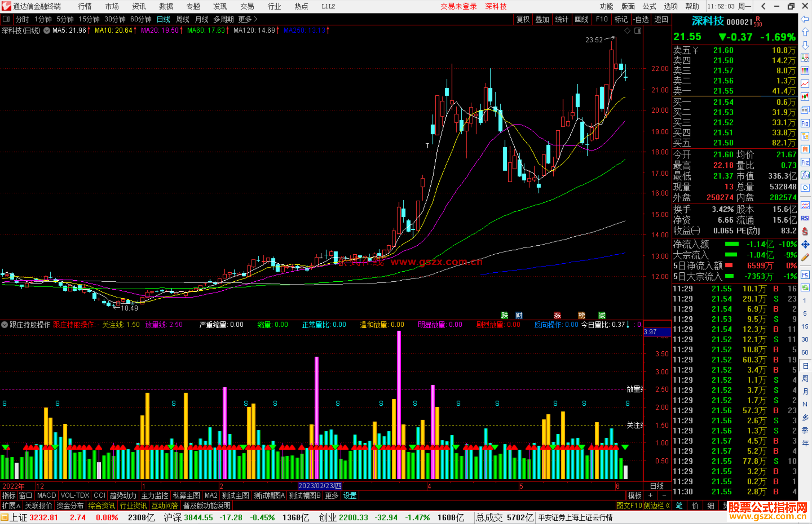Click the back arrow icon in right sidebar

(805, 19)
